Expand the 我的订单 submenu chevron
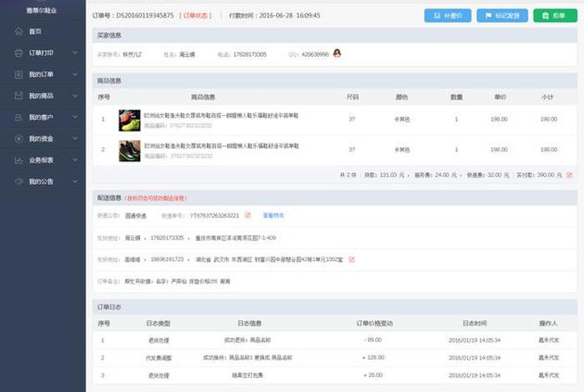This screenshot has height=392, width=584. (x=75, y=74)
